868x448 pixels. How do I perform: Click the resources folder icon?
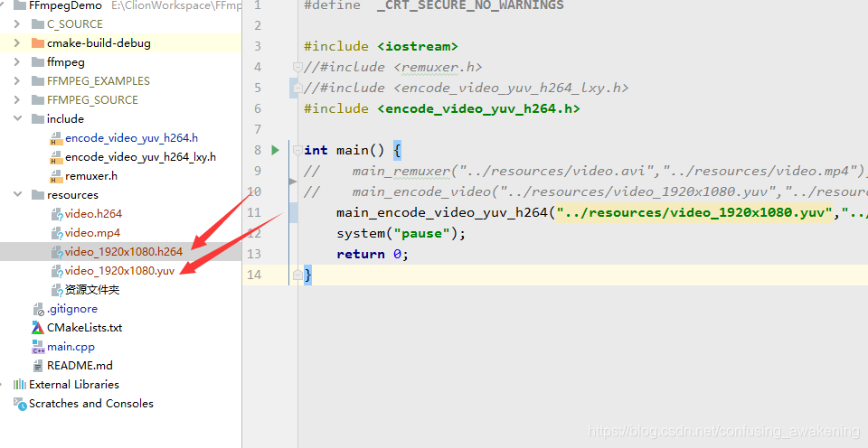pos(38,194)
